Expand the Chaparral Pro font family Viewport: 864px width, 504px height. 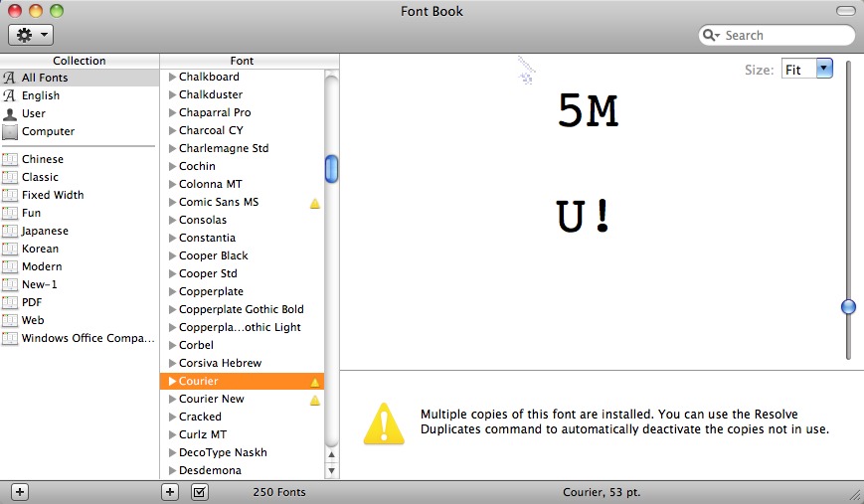[x=172, y=113]
